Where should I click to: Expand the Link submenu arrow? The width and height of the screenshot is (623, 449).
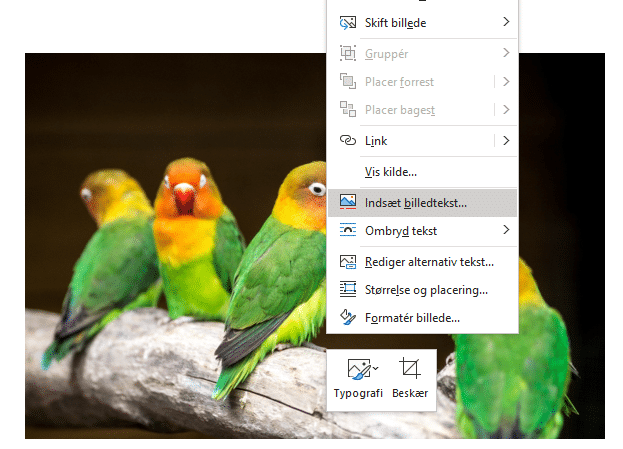[506, 141]
